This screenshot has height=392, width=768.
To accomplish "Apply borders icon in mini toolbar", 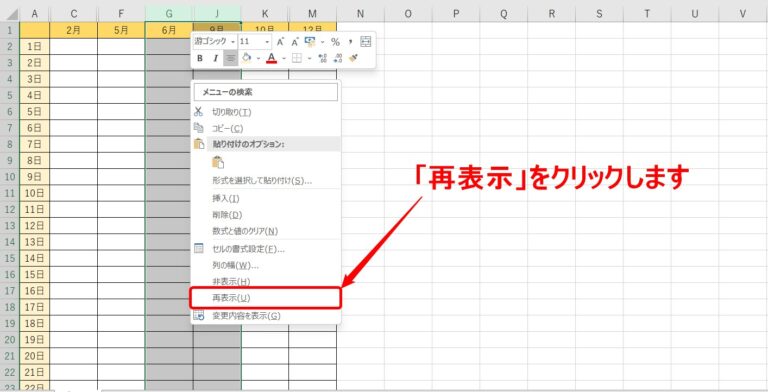I will point(297,58).
